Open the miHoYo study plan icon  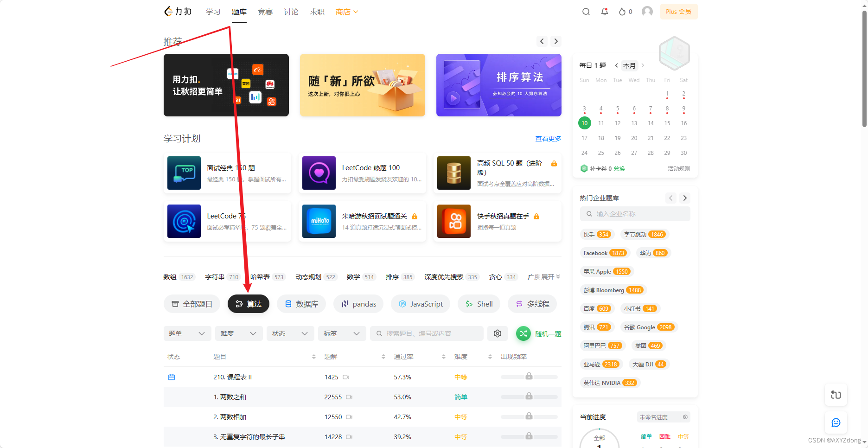click(319, 221)
